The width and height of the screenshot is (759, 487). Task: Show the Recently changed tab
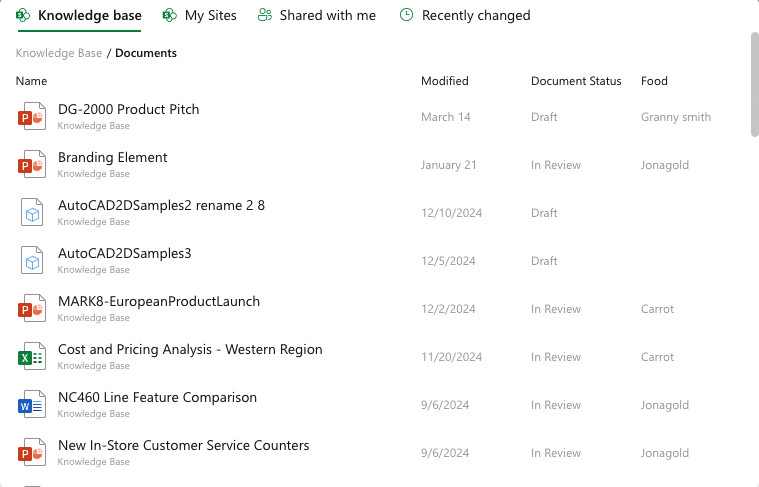pyautogui.click(x=465, y=16)
